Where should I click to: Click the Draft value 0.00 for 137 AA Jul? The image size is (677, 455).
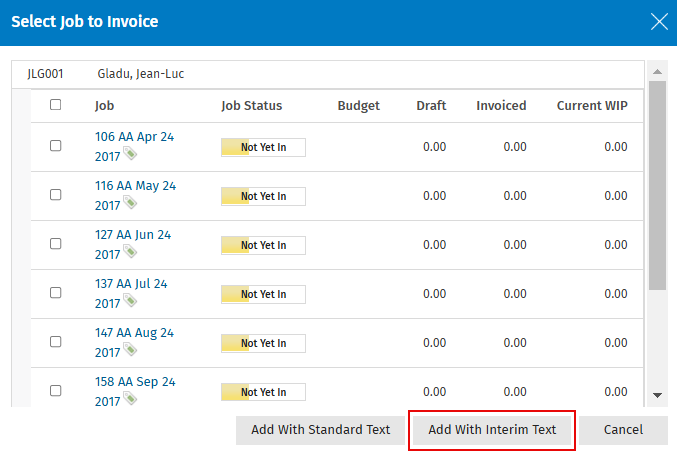click(x=434, y=294)
